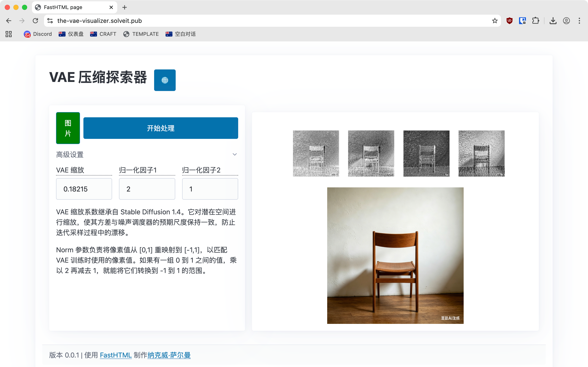
Task: Follow the FastHTML footer link
Action: point(116,355)
